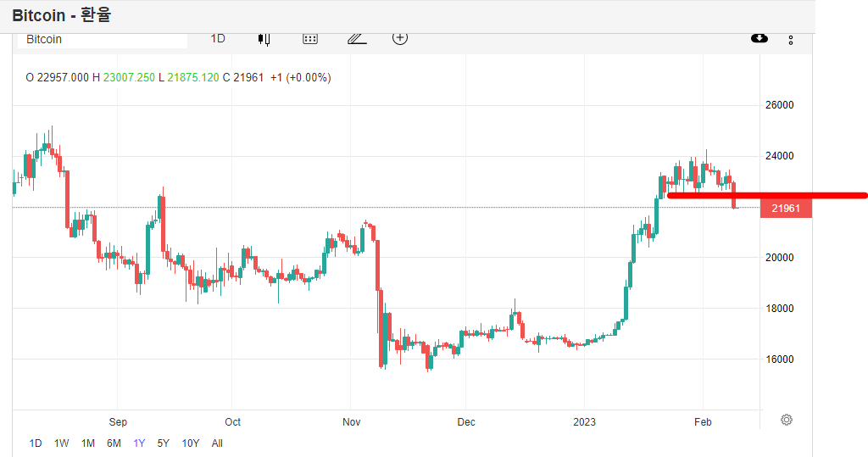Switch range to 1W
The image size is (868, 457).
61,443
